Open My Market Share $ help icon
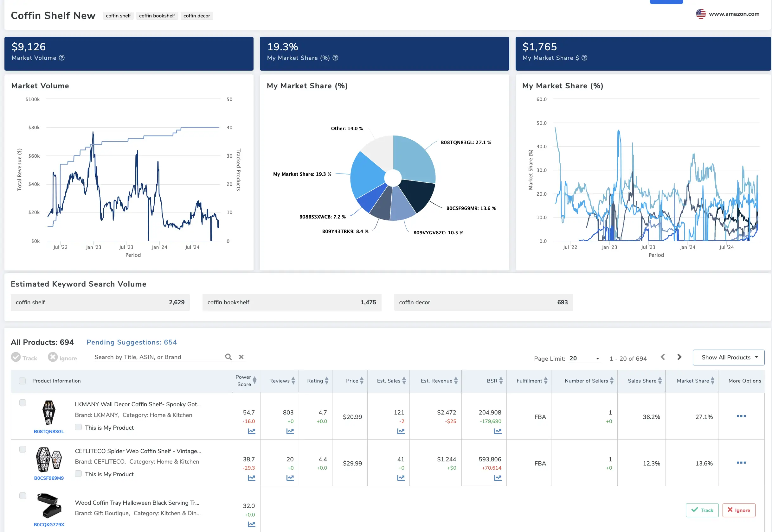 584,58
